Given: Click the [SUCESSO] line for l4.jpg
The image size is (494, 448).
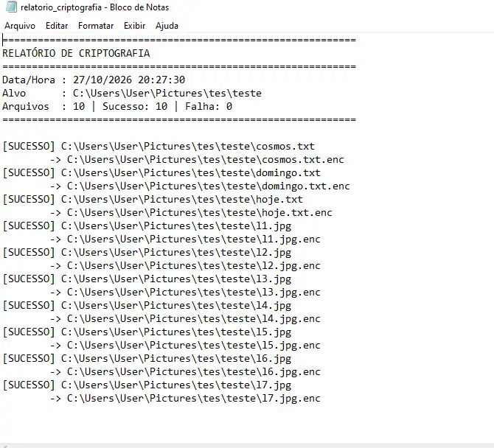Looking at the screenshot, I should pyautogui.click(x=147, y=305).
